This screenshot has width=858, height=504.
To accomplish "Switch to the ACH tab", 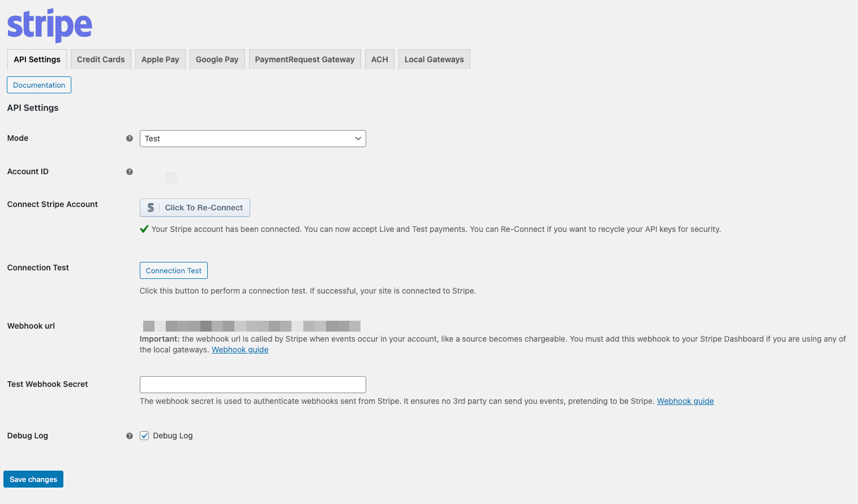I will [380, 59].
